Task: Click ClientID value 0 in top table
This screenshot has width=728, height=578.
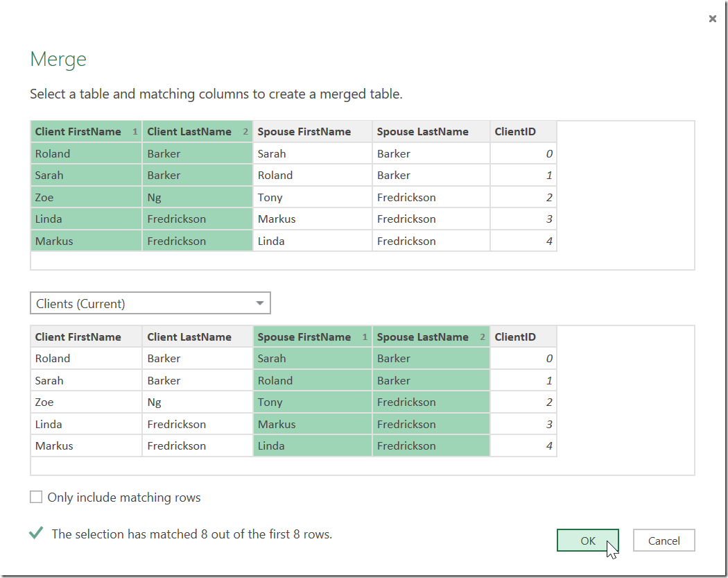Action: (x=523, y=153)
